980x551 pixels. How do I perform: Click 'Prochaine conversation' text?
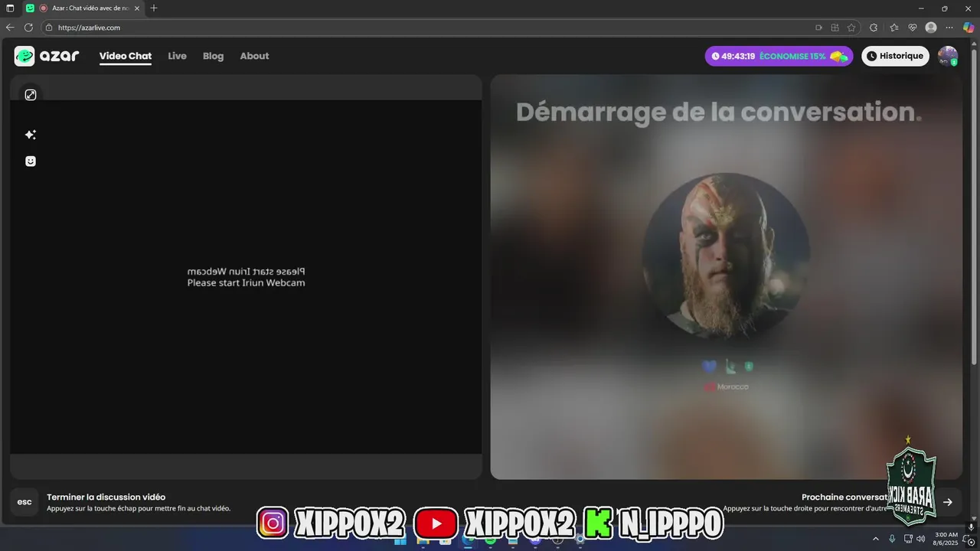[845, 497]
